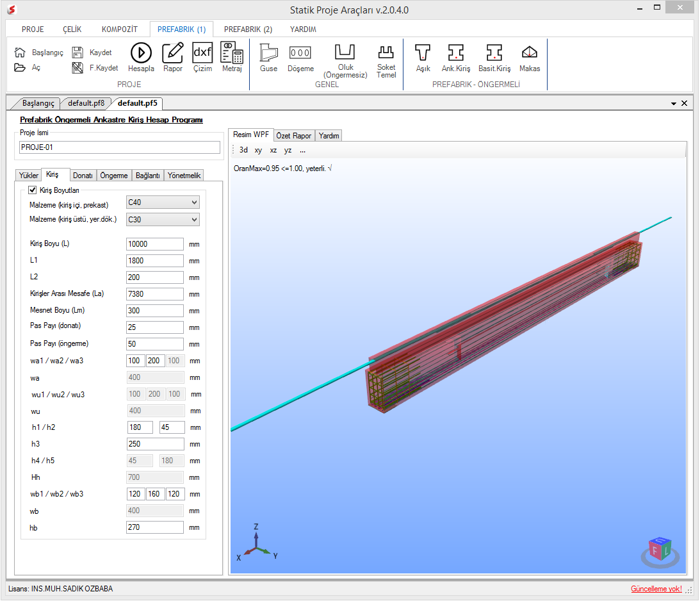The height and width of the screenshot is (601, 700).
Task: Select the Soket Temel icon
Action: pos(386,53)
